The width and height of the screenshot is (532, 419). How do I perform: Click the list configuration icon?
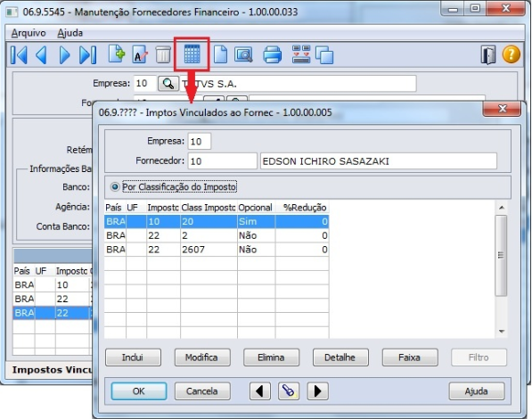click(x=300, y=54)
